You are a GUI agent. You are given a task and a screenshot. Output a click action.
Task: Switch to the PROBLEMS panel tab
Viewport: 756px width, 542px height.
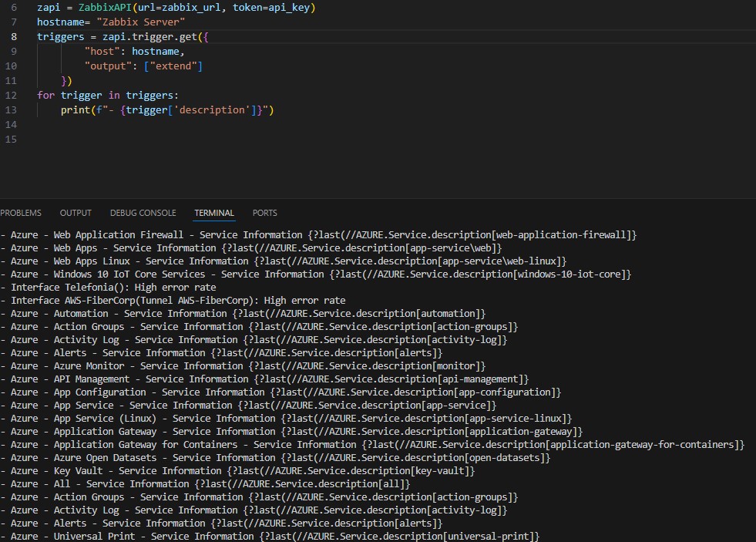pyautogui.click(x=21, y=213)
